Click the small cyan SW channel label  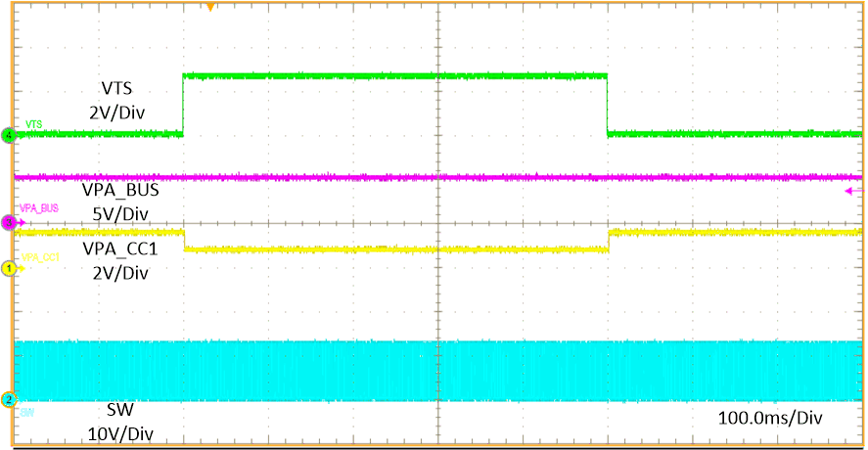coord(26,412)
